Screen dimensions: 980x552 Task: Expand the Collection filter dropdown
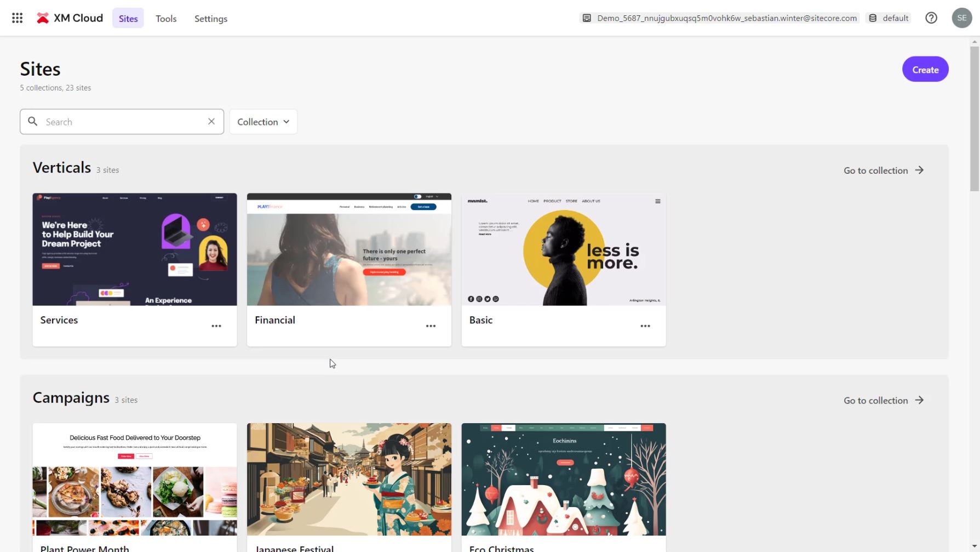coord(263,122)
